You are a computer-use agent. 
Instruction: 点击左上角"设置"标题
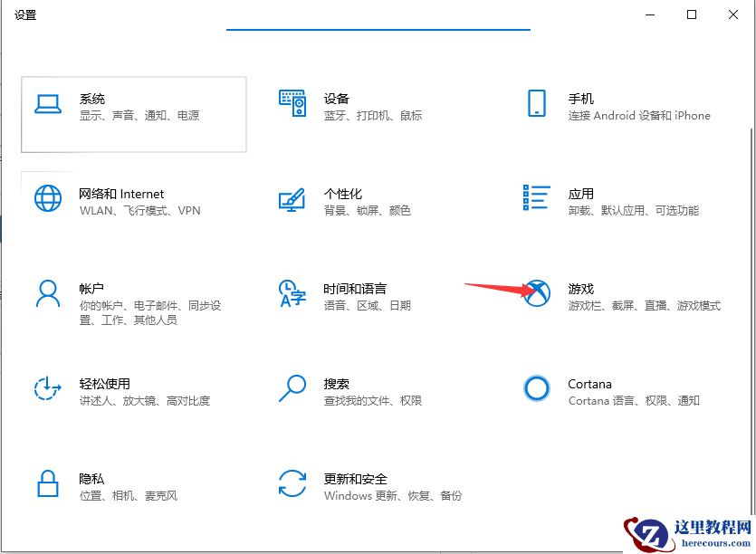(25, 14)
